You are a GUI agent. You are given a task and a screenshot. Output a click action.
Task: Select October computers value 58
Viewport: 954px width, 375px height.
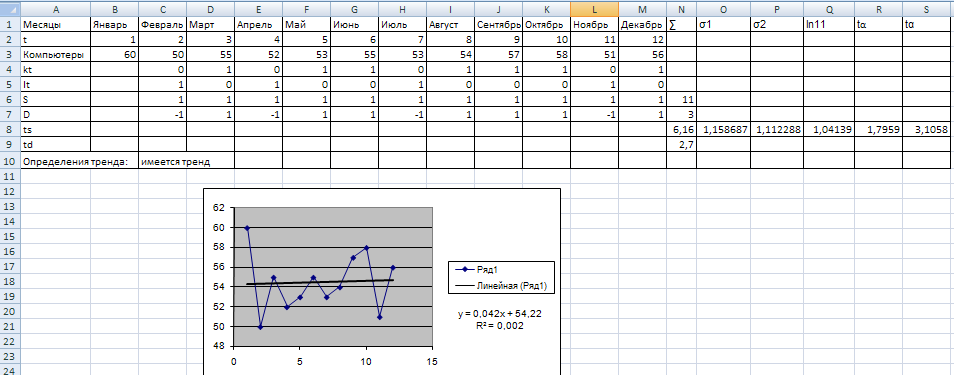546,54
